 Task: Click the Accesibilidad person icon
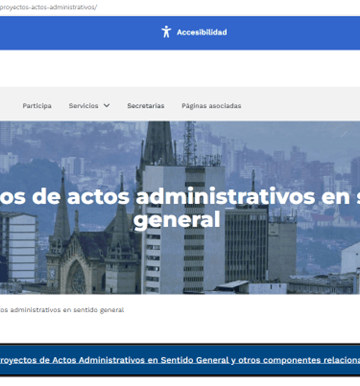[166, 32]
